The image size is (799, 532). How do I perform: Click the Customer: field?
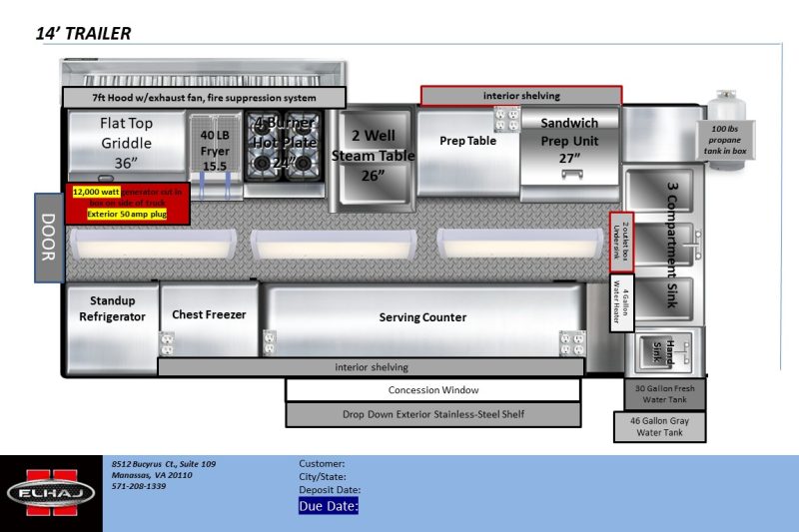(322, 464)
